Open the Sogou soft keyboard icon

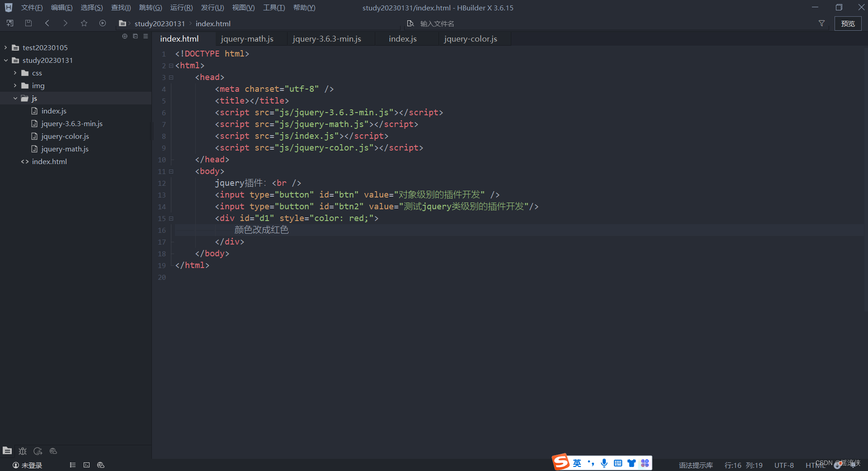[x=618, y=463]
